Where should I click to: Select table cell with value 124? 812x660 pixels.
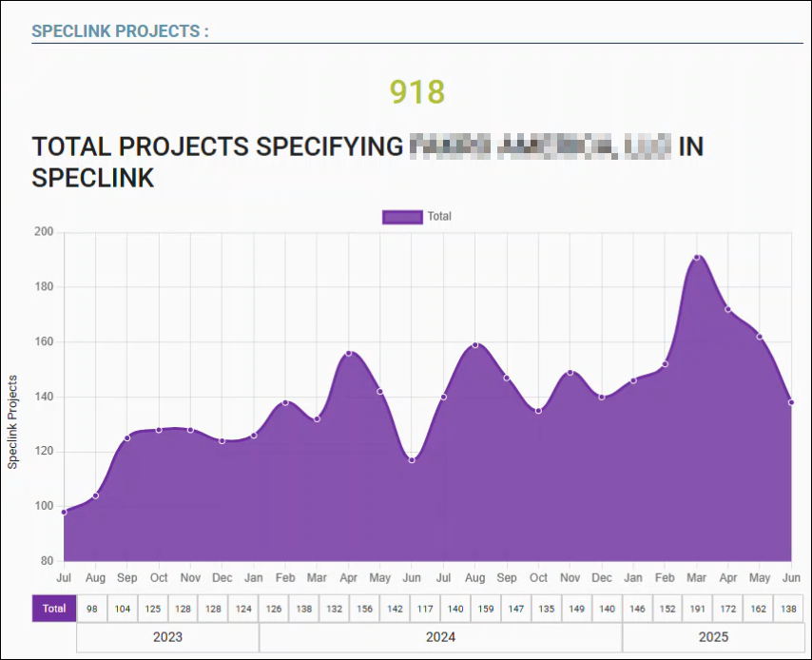pos(243,609)
